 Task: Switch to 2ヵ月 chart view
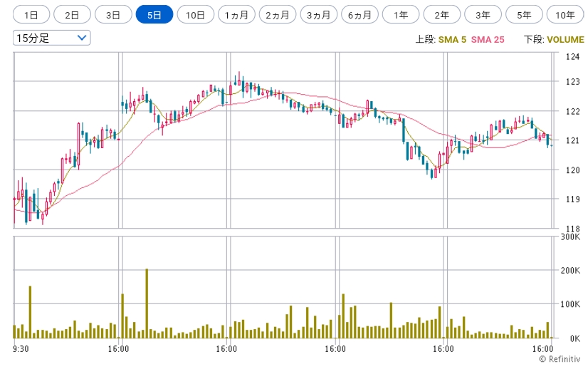(278, 15)
